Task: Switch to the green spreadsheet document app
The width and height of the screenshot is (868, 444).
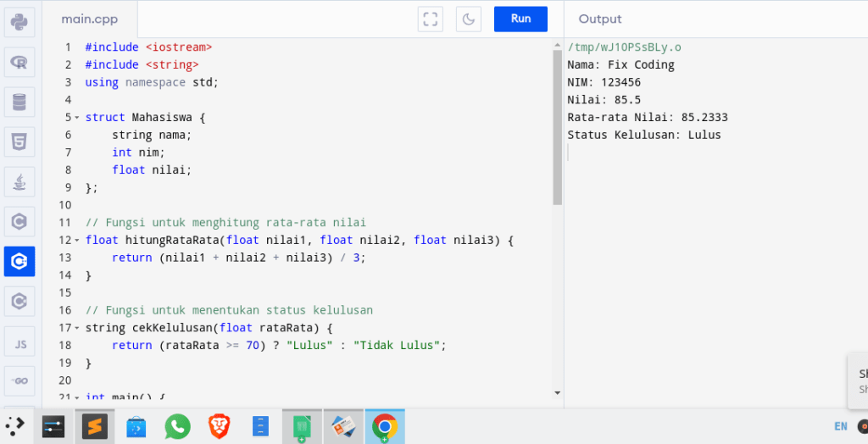Action: point(302,426)
